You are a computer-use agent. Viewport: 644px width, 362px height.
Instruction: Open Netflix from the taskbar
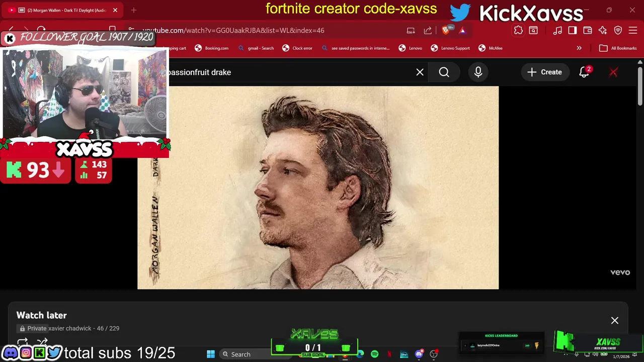point(389,354)
